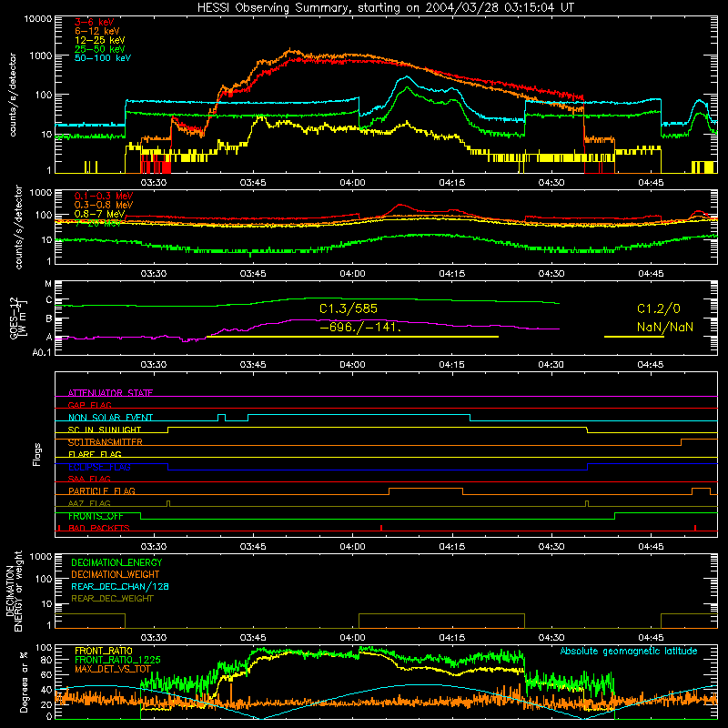Click the "NaN/NaN" flare position annotation
Screen dimensions: 728x728
coord(665,327)
